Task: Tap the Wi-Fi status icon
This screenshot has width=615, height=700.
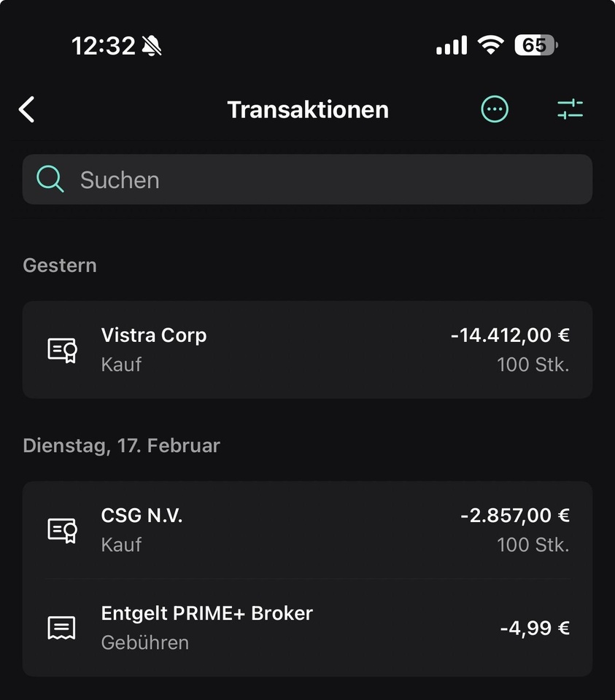Action: pyautogui.click(x=490, y=46)
